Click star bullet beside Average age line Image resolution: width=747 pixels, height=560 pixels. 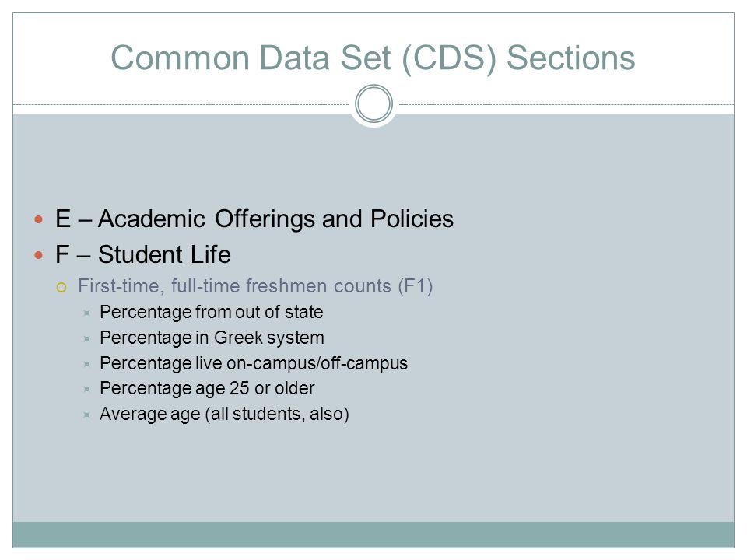pos(86,415)
